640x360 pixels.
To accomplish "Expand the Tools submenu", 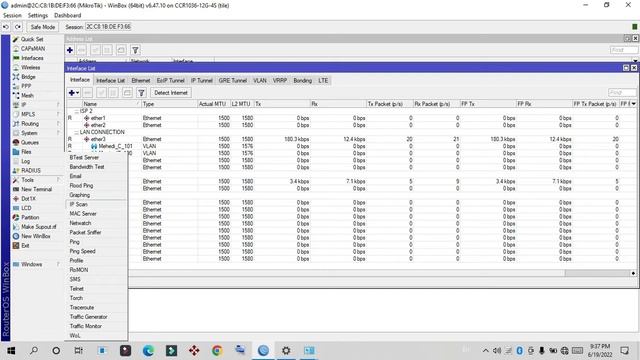I will point(28,180).
